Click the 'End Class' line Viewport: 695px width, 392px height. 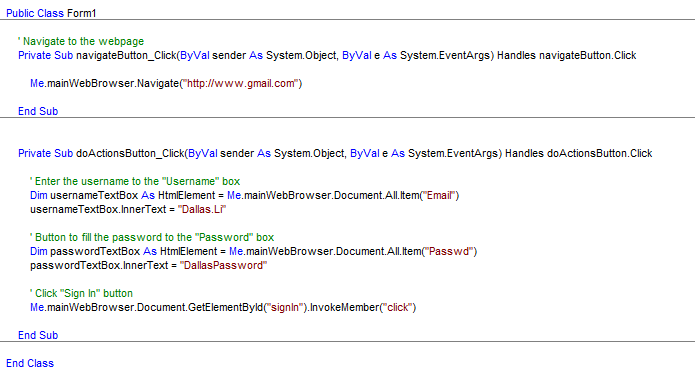point(30,363)
